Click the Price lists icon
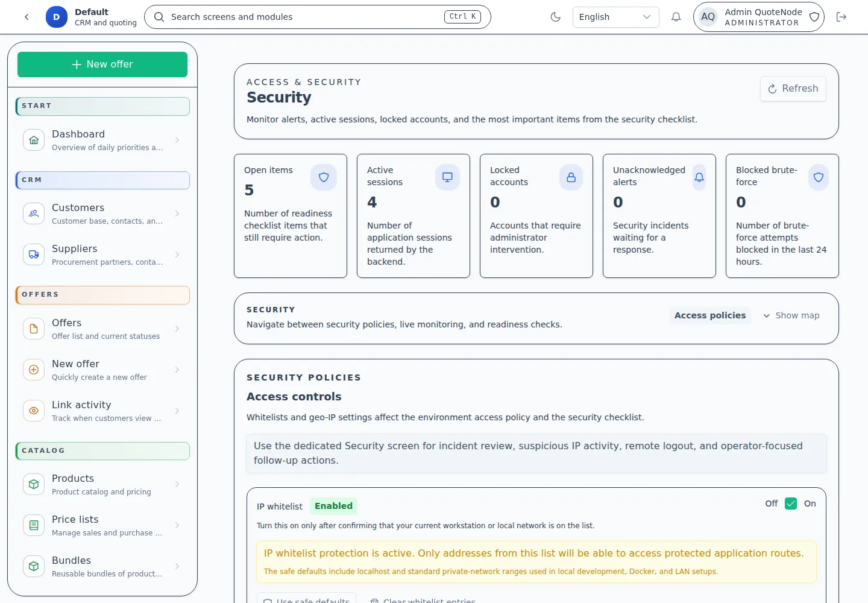 coord(34,525)
